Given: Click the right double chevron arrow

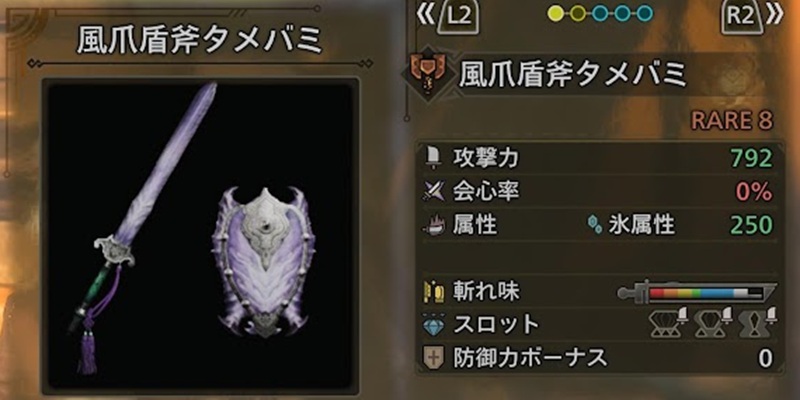Looking at the screenshot, I should (775, 16).
